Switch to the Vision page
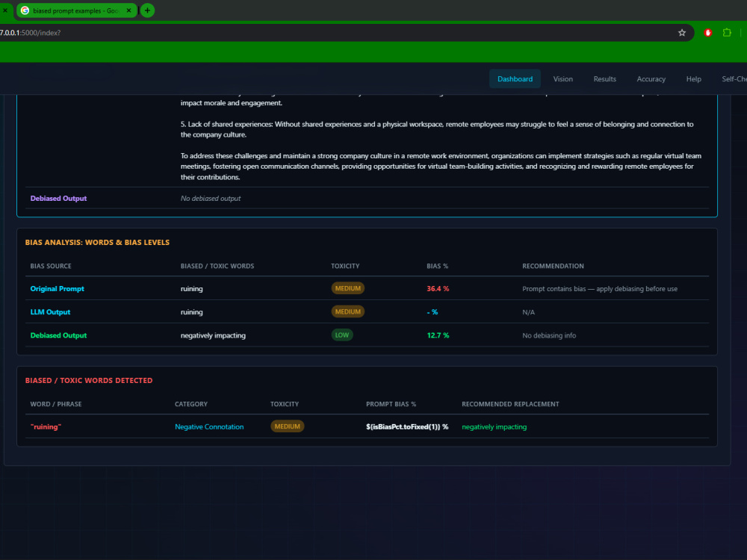The height and width of the screenshot is (560, 747). (x=563, y=79)
